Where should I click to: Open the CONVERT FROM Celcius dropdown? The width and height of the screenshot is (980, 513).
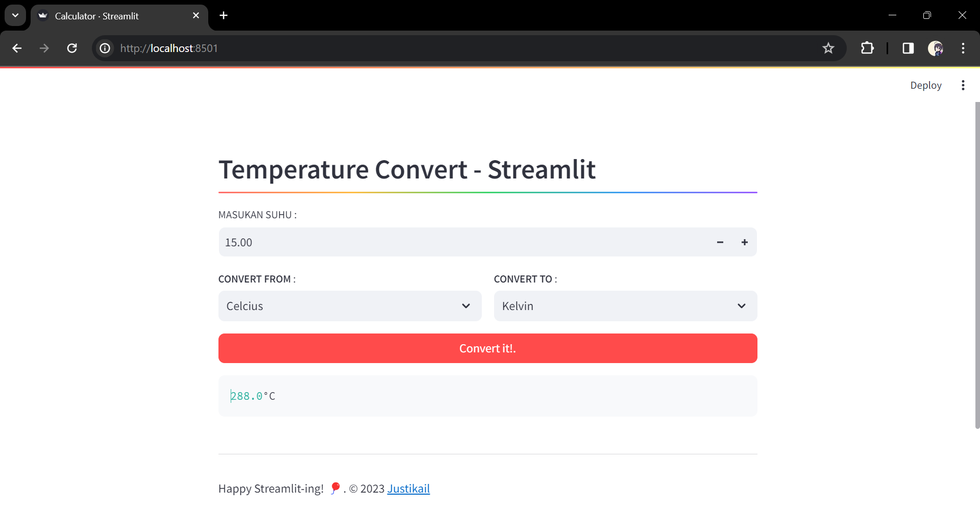point(350,306)
